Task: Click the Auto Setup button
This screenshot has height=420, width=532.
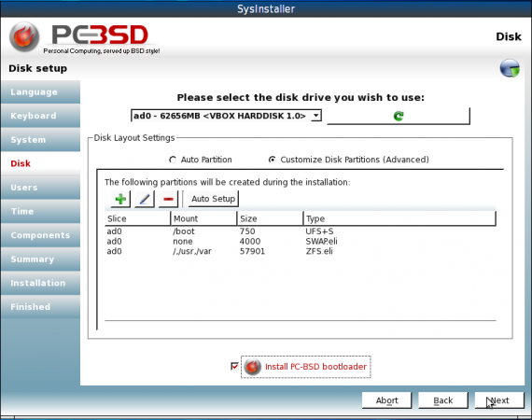Action: click(214, 199)
